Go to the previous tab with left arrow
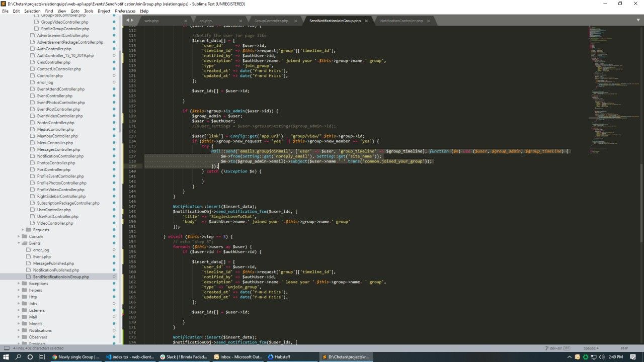 point(128,21)
